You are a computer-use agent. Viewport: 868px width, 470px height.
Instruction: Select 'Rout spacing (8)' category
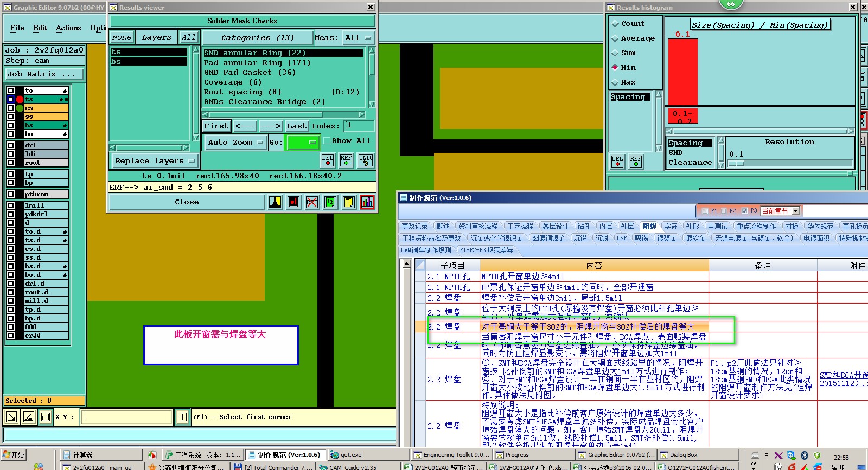click(x=242, y=92)
